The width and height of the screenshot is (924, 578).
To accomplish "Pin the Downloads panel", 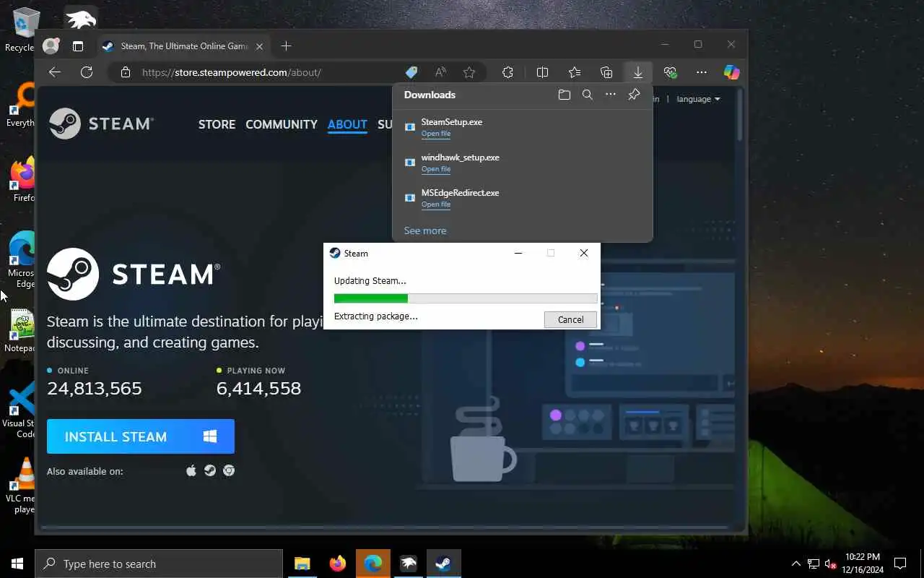I will 634,95.
